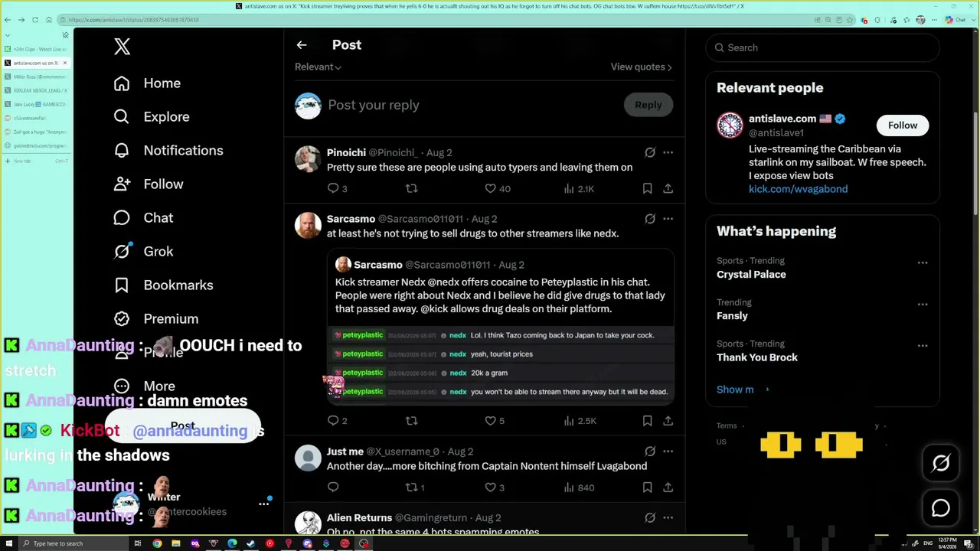Follow the antislave.com account
980x551 pixels.
(903, 126)
